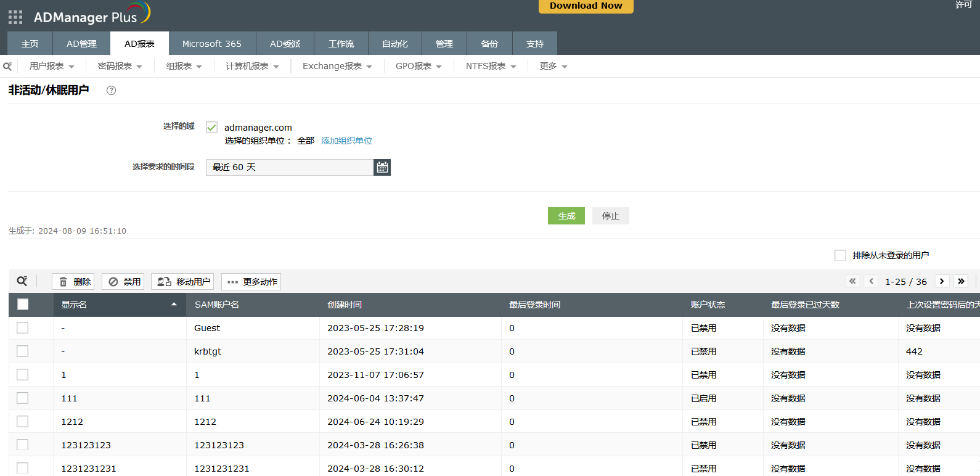Screen dimensions: 980x476
Task: Click the 添加组织单位 link
Action: click(346, 141)
